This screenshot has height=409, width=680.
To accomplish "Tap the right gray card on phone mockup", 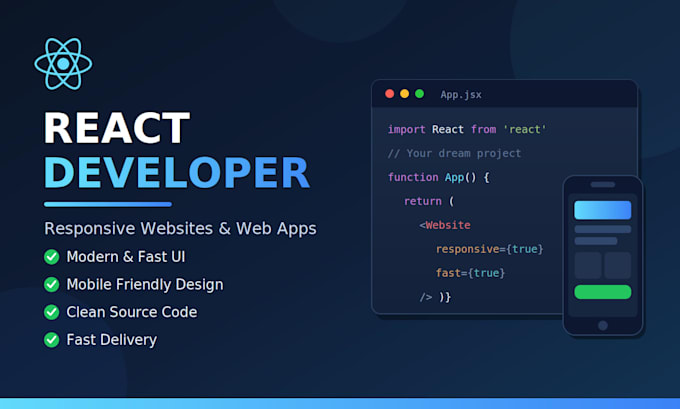I will (x=618, y=265).
